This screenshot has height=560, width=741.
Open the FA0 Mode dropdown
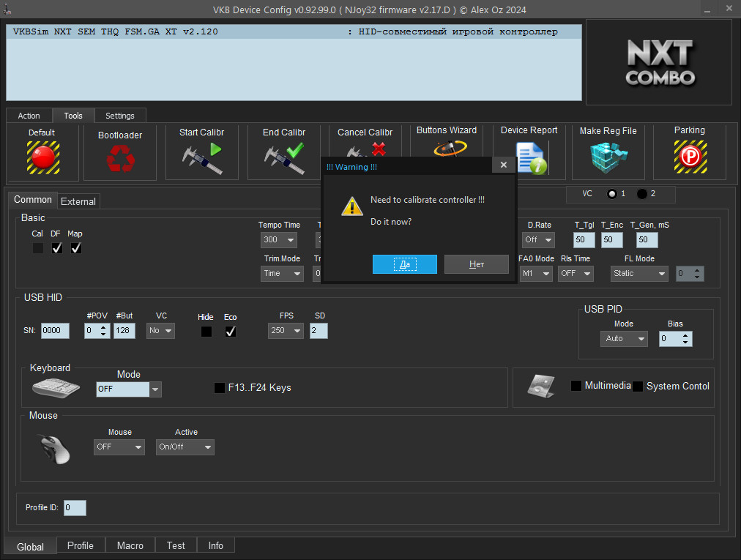click(536, 273)
